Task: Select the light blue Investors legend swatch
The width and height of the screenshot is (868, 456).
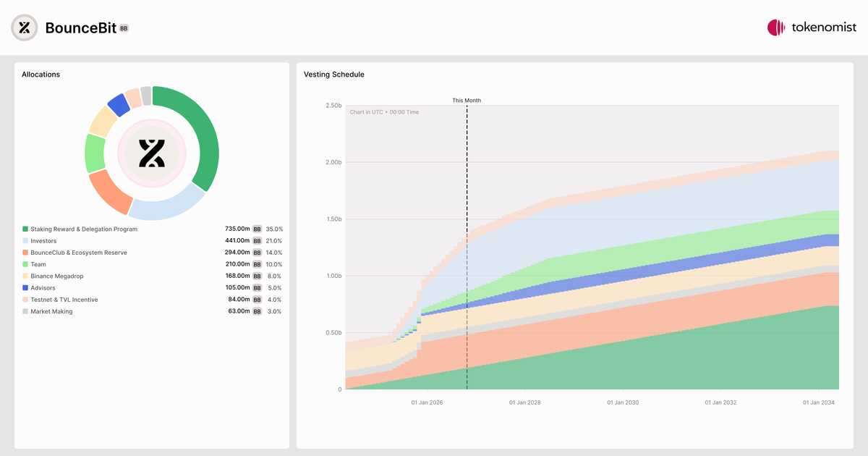Action: pos(25,241)
